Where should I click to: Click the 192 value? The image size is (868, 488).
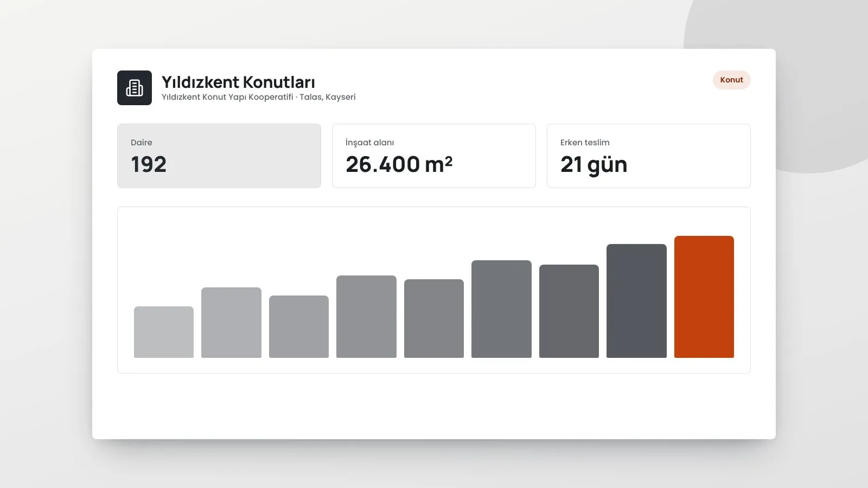pyautogui.click(x=149, y=164)
